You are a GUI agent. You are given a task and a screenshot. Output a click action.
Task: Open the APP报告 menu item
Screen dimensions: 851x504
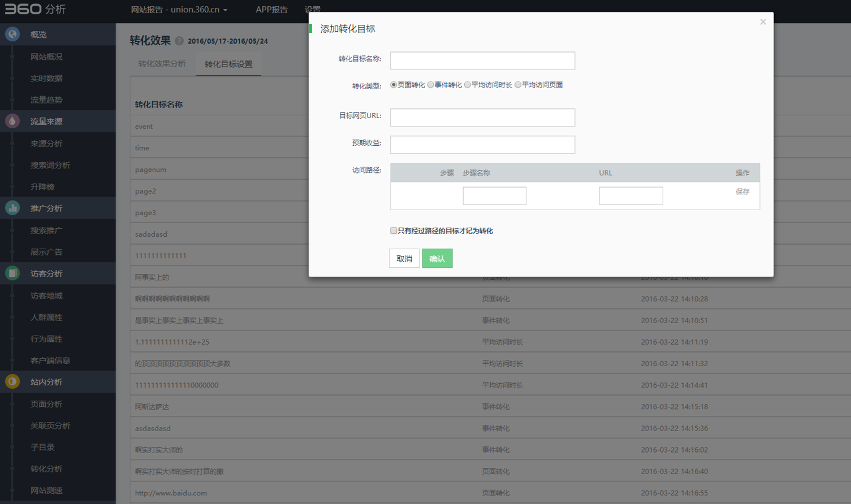click(271, 10)
